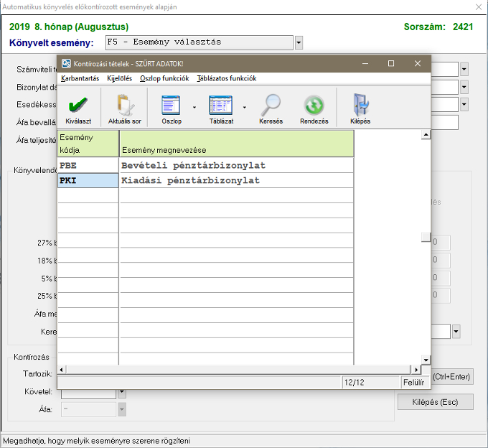Open the Könyvelt esemény dropdown
The height and width of the screenshot is (448, 488).
tap(299, 42)
